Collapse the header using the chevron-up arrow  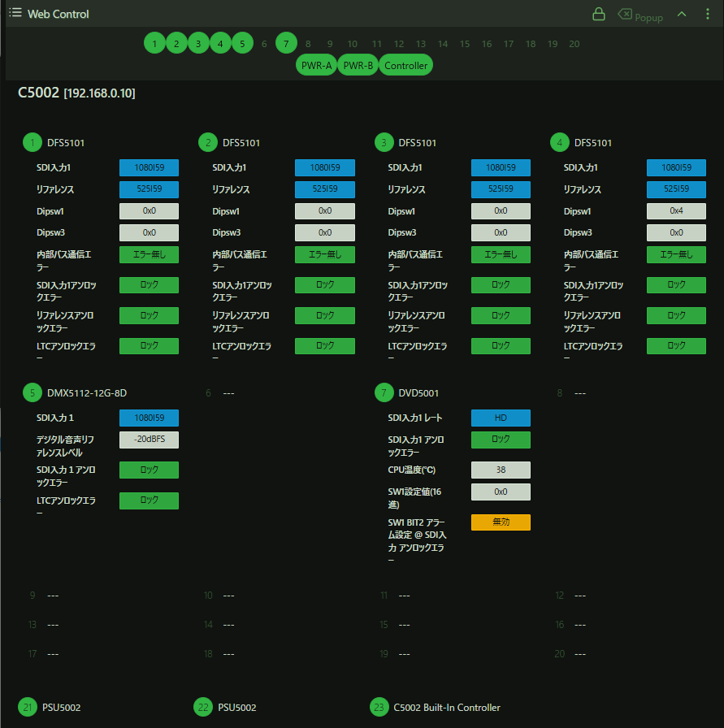point(682,14)
